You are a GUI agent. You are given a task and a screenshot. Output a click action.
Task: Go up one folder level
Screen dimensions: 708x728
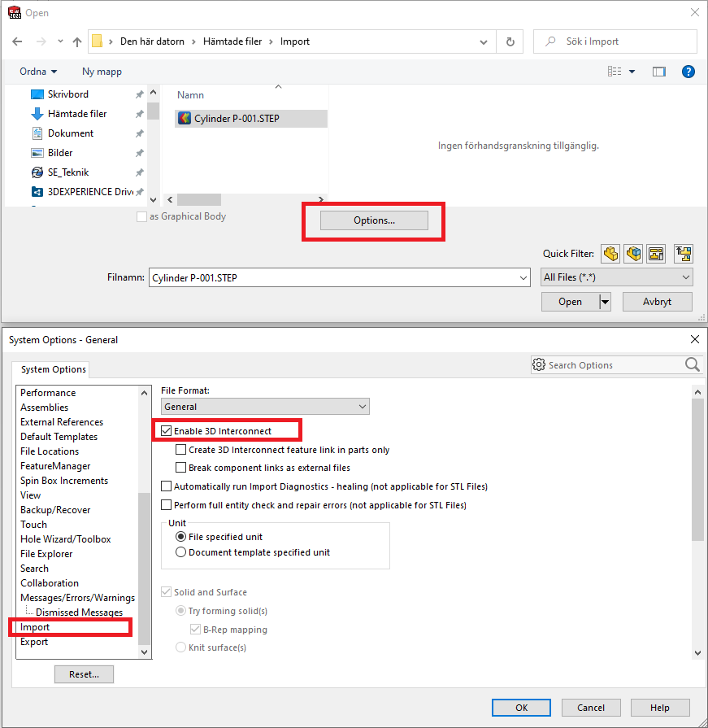pyautogui.click(x=76, y=41)
